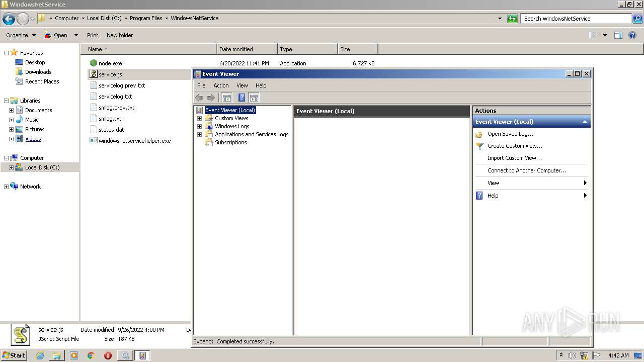Open the Help menu in Event Viewer

[x=261, y=85]
